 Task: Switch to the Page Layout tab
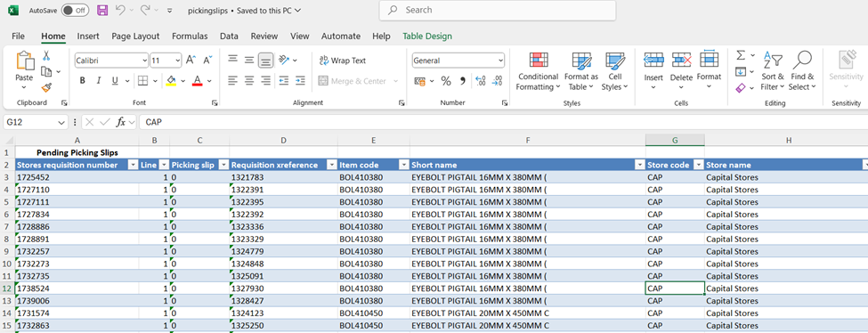(x=135, y=36)
